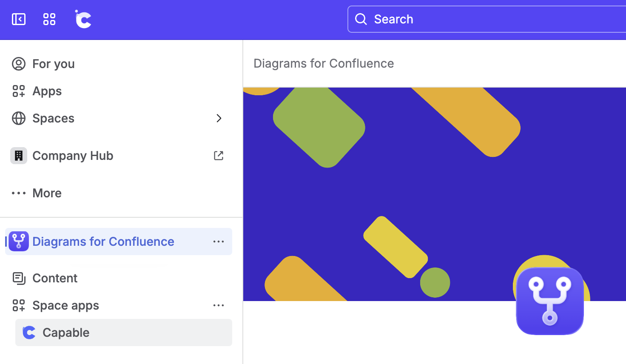Screen dimensions: 626x364
Task: Open Company Hub external link icon
Action: (x=219, y=156)
